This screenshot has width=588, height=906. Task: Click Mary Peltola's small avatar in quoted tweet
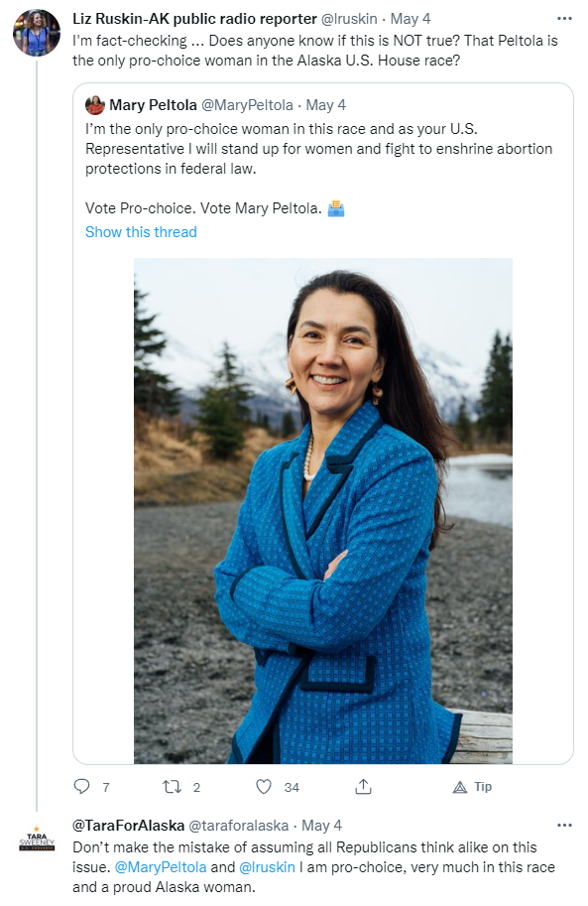[95, 105]
